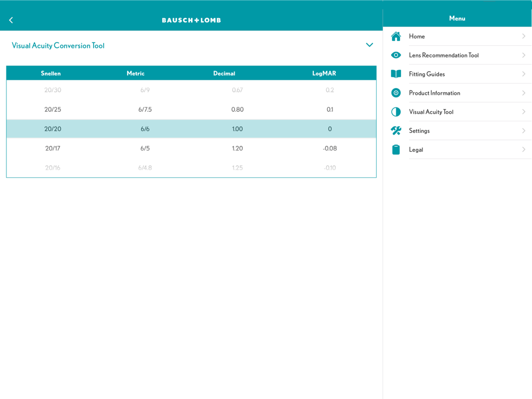532x399 pixels.
Task: Click the Home house icon
Action: click(x=396, y=36)
